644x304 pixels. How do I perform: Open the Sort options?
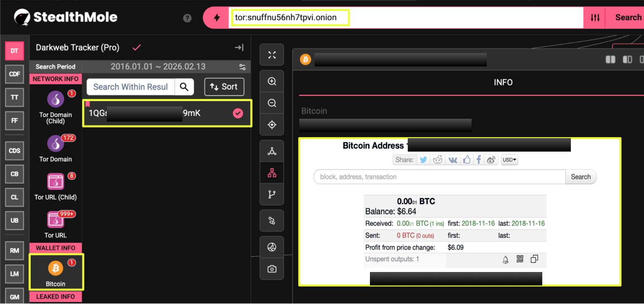(x=224, y=87)
